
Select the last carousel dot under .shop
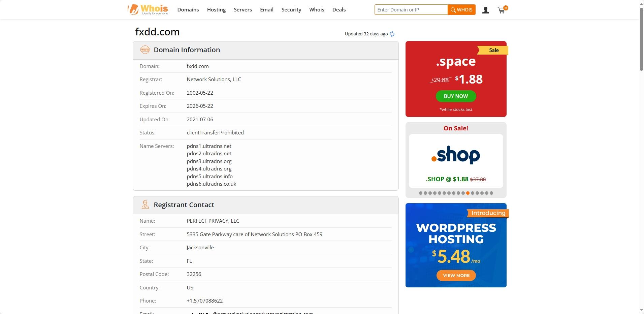tap(491, 193)
